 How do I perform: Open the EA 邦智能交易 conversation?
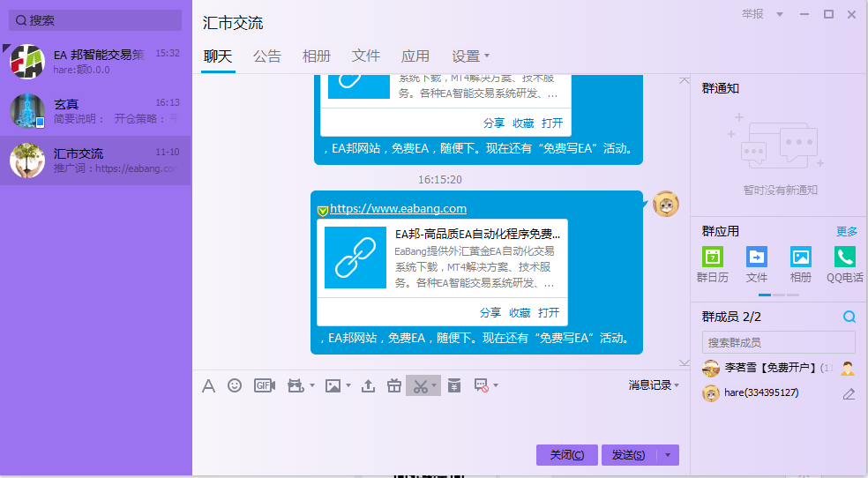click(95, 62)
